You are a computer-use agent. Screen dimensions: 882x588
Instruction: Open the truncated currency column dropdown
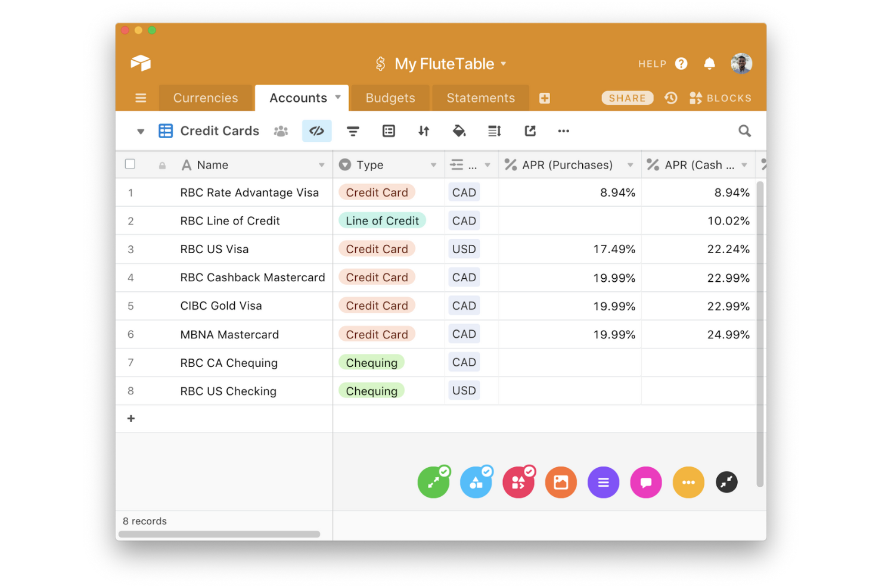coord(487,165)
